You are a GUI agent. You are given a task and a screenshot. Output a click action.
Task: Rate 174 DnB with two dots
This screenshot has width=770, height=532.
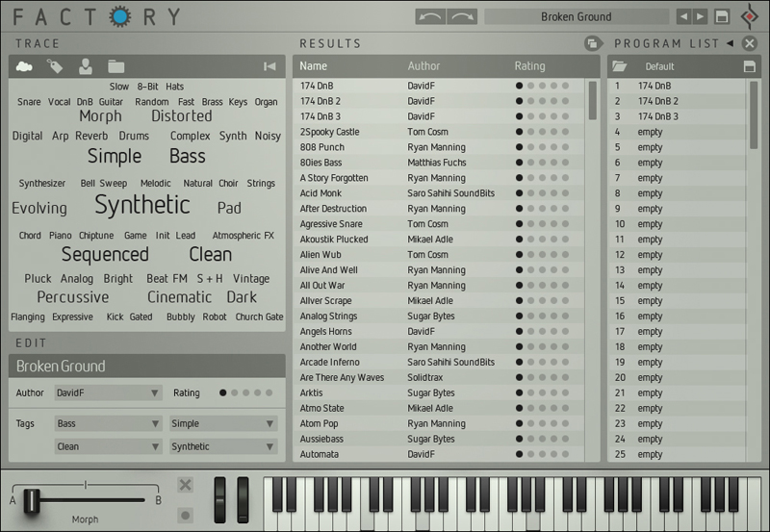(x=531, y=86)
